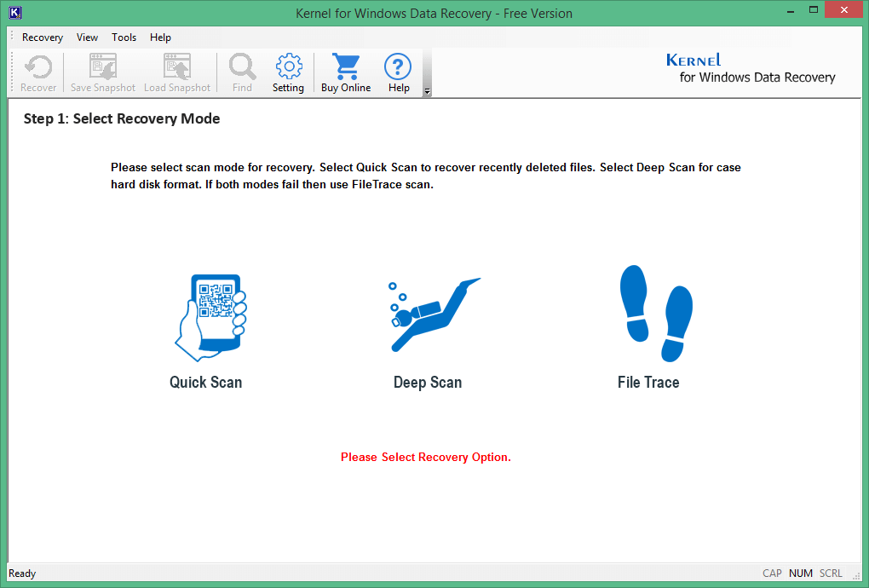Screen dimensions: 869x588
Task: Open the Find magnifier tool
Action: pyautogui.click(x=242, y=67)
